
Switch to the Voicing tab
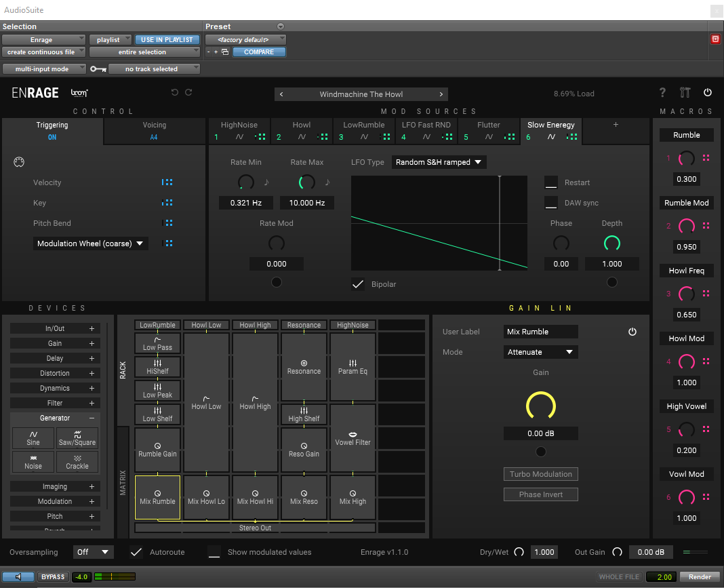coord(155,130)
